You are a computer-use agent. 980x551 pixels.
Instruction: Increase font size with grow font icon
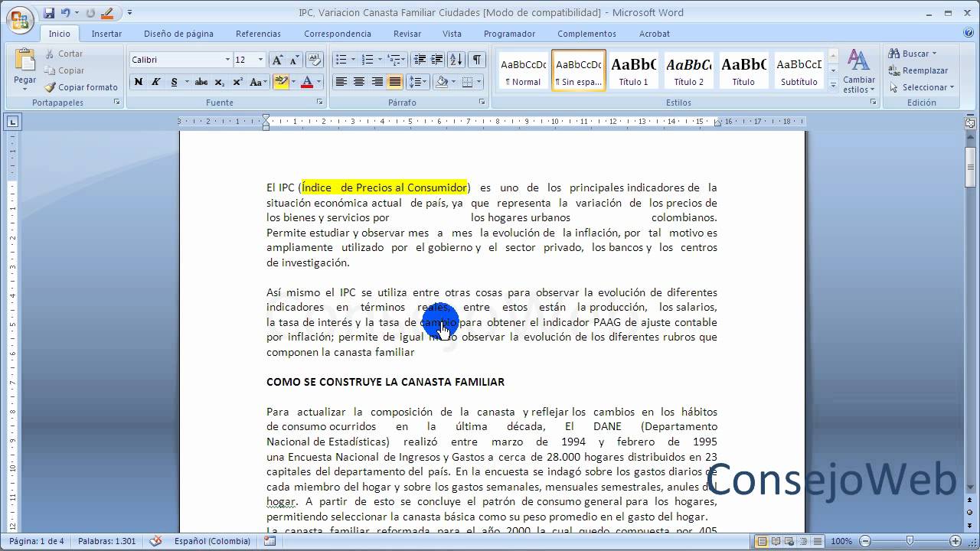pyautogui.click(x=277, y=60)
